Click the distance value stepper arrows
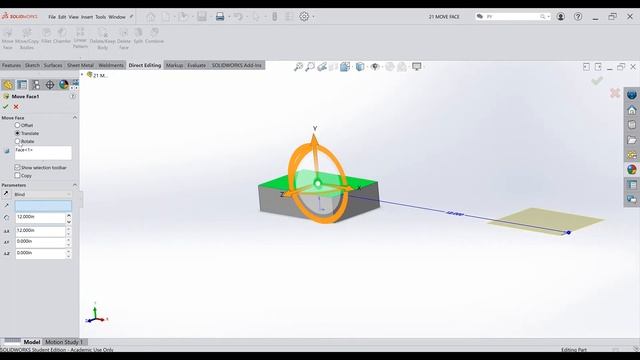Image resolution: width=640 pixels, height=360 pixels. [x=69, y=218]
